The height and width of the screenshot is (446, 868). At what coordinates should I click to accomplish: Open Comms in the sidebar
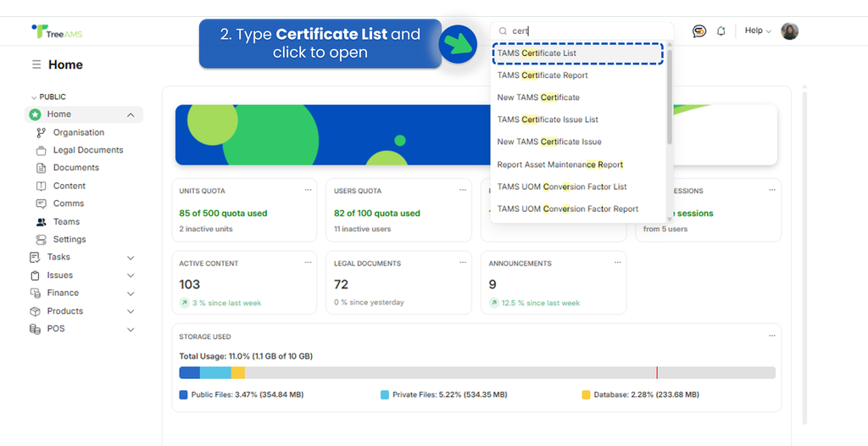click(x=69, y=203)
